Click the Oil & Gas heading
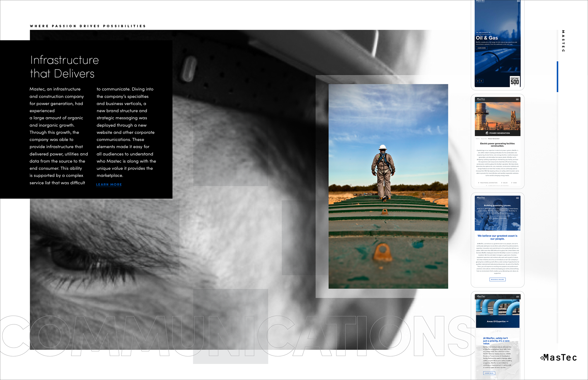 pyautogui.click(x=487, y=38)
